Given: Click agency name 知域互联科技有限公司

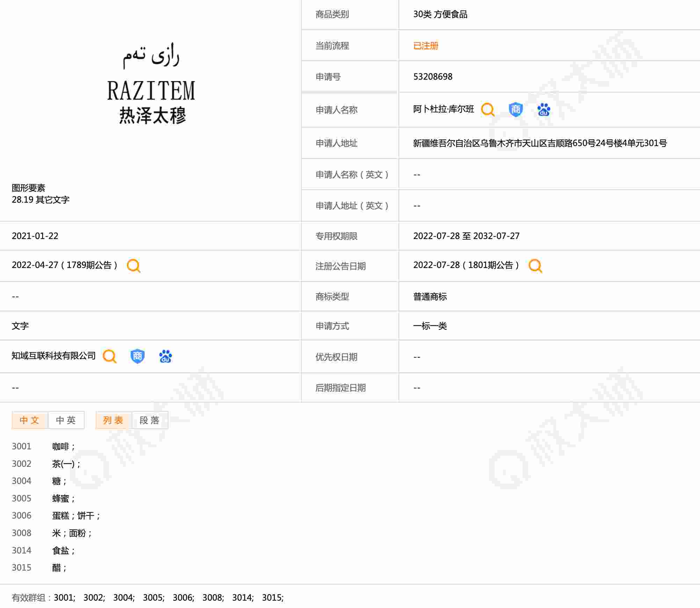Looking at the screenshot, I should 53,356.
